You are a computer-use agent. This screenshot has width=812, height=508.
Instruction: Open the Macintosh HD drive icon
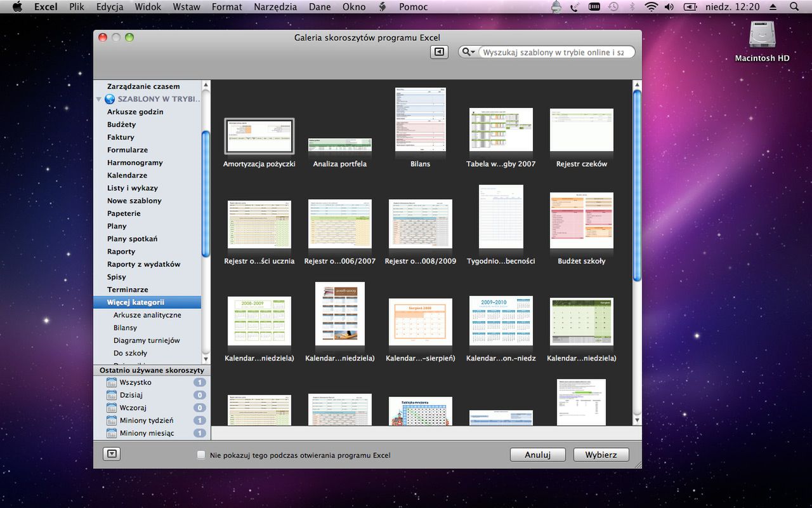tap(762, 35)
